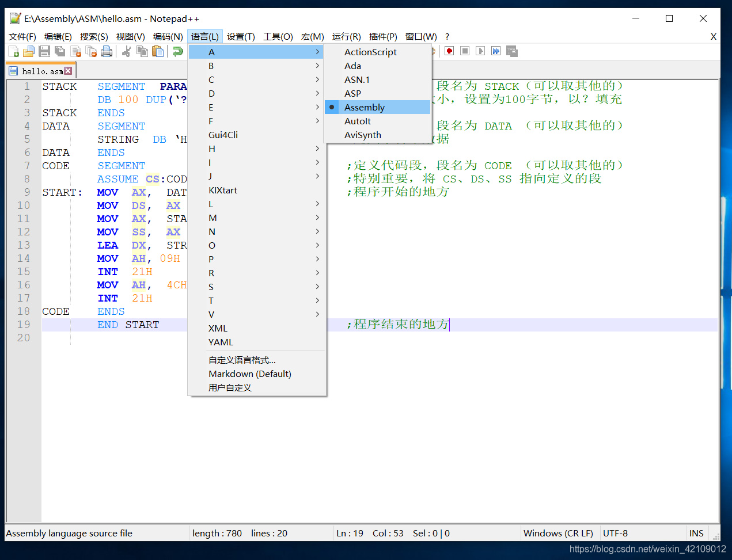
Task: Expand the T language submenu
Action: pyautogui.click(x=256, y=300)
